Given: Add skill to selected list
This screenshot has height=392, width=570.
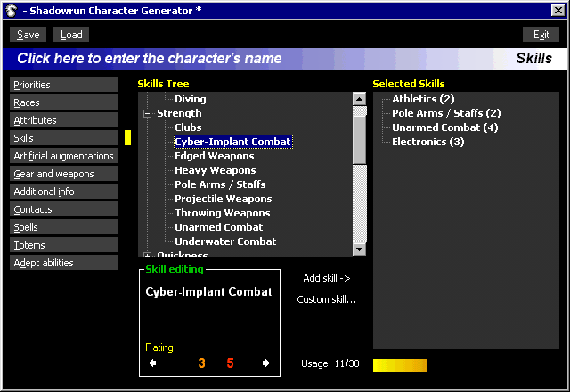Looking at the screenshot, I should coord(326,278).
